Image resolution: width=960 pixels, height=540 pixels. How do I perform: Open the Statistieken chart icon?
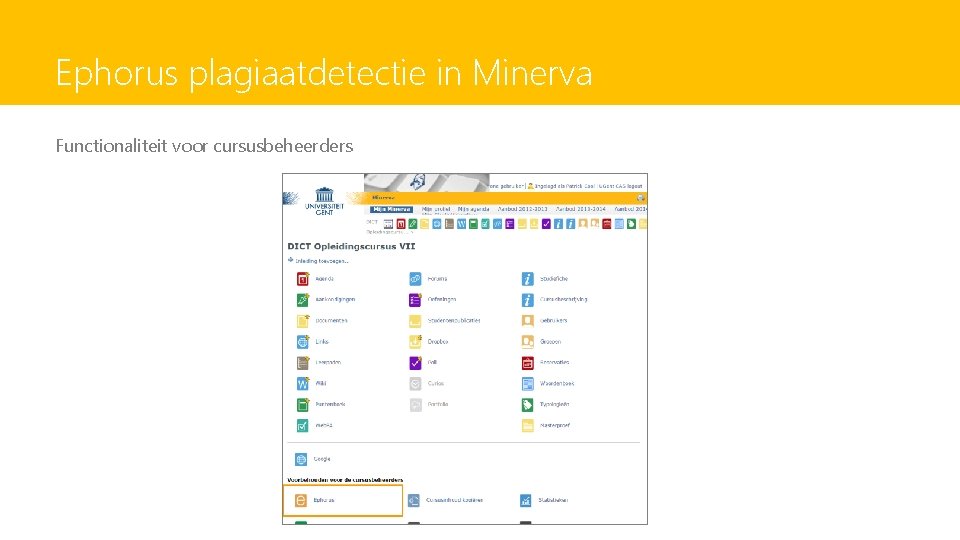click(x=525, y=501)
